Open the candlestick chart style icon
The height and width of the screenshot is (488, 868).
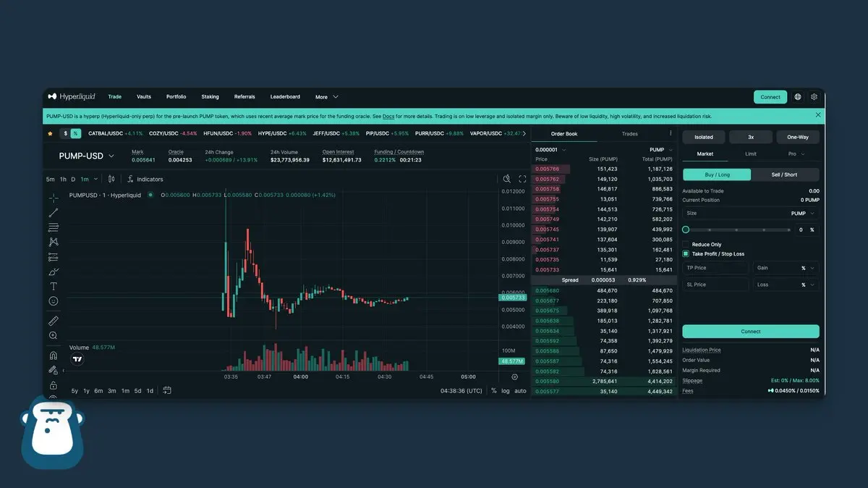(111, 179)
